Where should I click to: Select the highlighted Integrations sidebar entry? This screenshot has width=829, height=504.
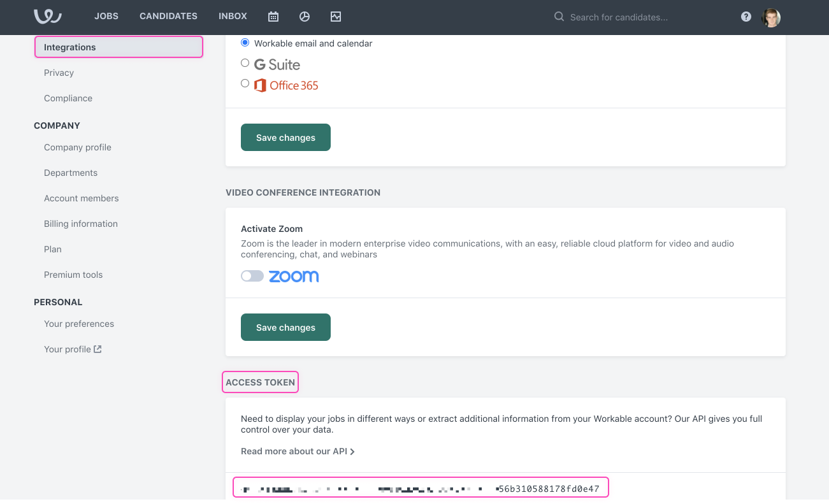(x=69, y=47)
